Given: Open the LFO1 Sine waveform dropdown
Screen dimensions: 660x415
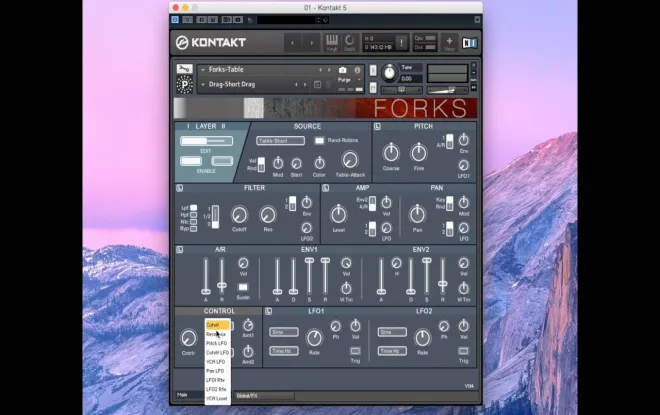Looking at the screenshot, I should [284, 332].
